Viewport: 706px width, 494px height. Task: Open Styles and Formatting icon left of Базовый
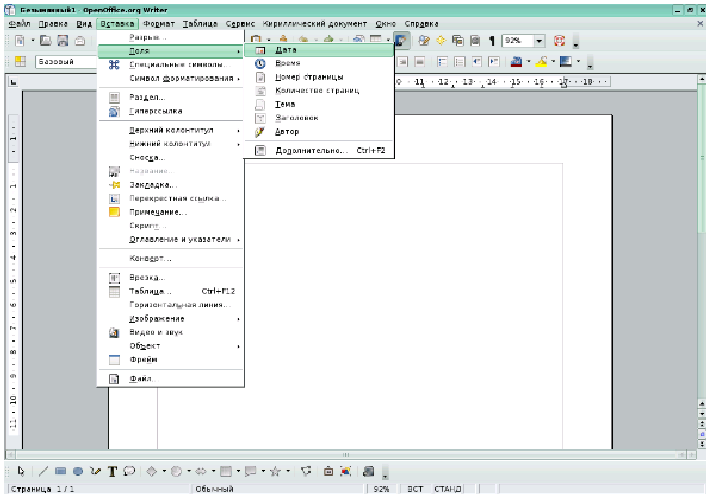[x=20, y=62]
